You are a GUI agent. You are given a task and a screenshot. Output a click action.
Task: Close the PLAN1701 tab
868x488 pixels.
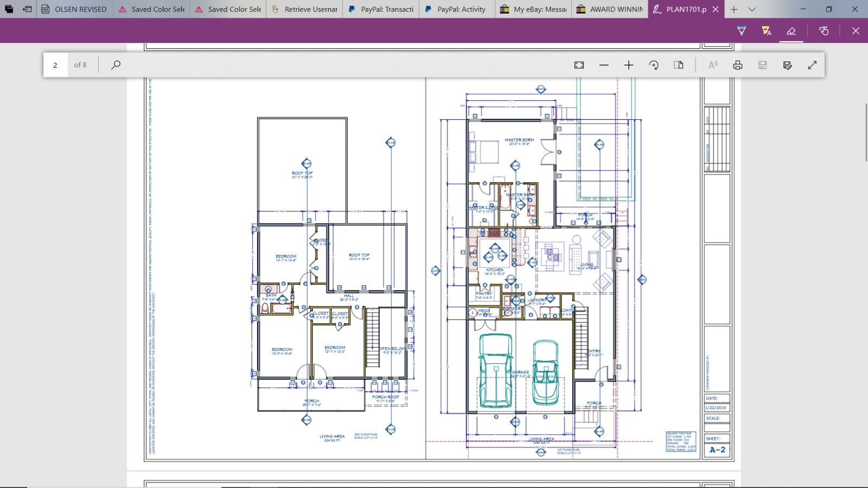click(x=716, y=9)
